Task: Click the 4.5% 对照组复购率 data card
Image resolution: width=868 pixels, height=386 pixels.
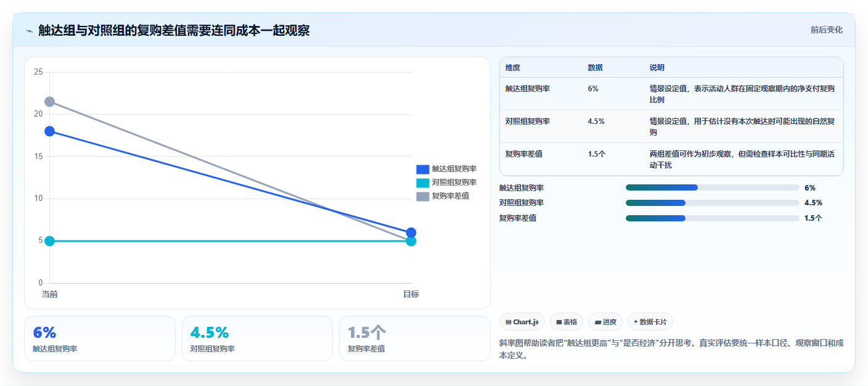Action: pos(257,339)
